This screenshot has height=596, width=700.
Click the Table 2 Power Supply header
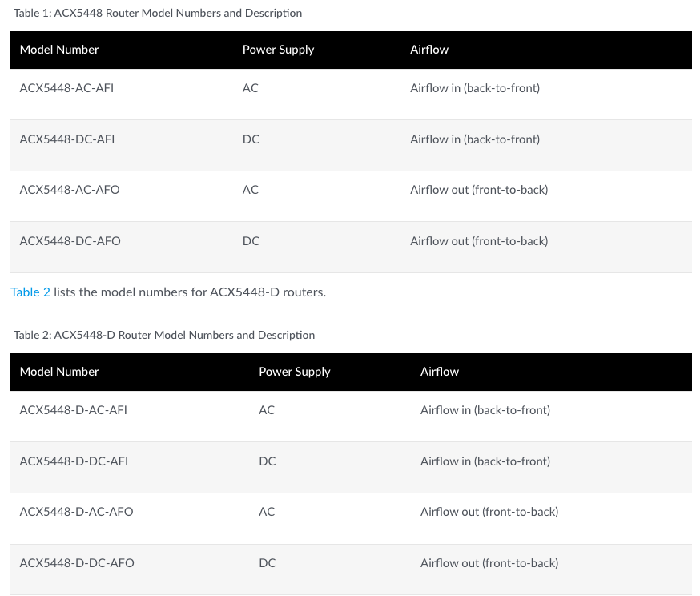click(295, 372)
